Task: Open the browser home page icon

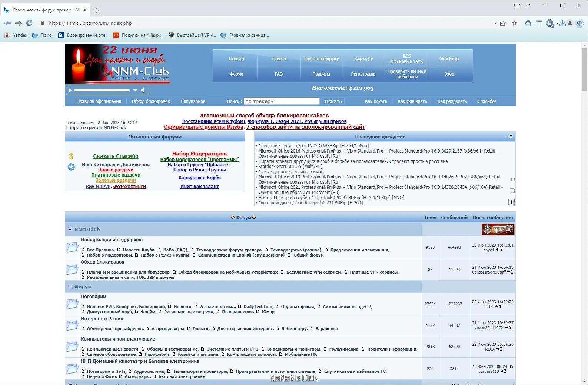Action: (x=528, y=23)
